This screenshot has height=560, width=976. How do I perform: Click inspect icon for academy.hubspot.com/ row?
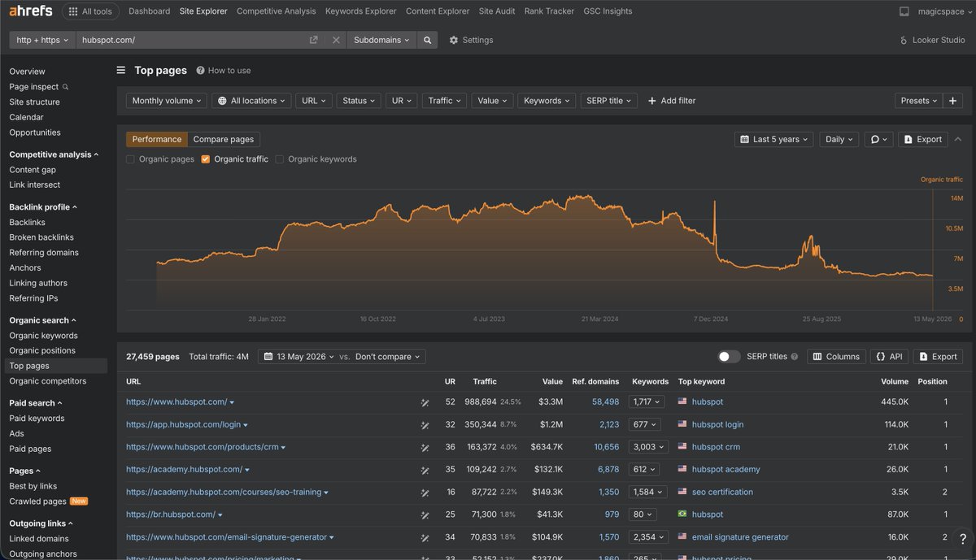pos(425,470)
